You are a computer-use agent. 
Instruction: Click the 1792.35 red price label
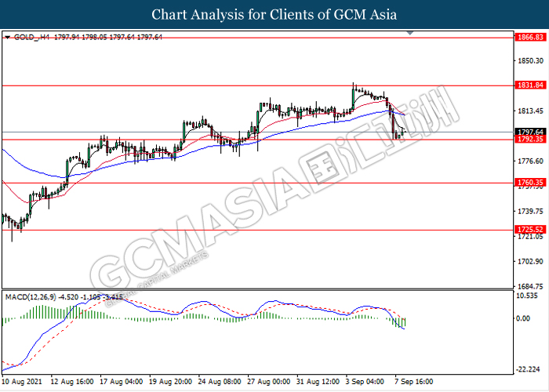531,140
